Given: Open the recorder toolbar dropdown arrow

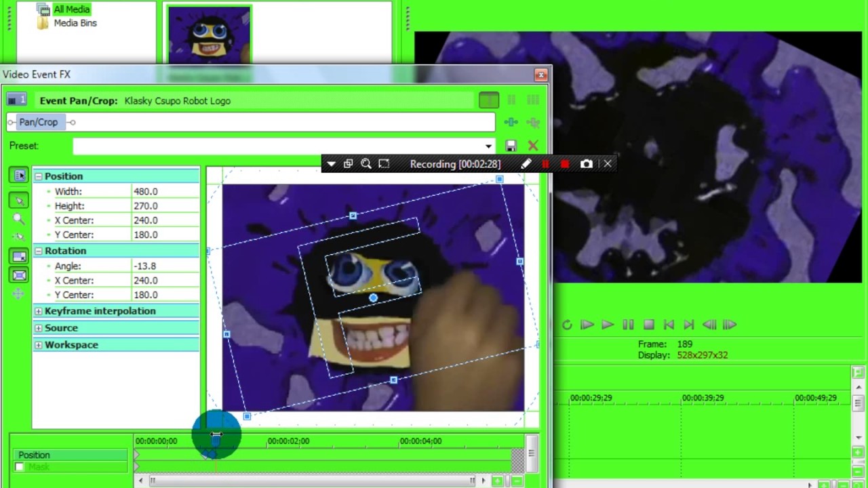Looking at the screenshot, I should tap(331, 164).
